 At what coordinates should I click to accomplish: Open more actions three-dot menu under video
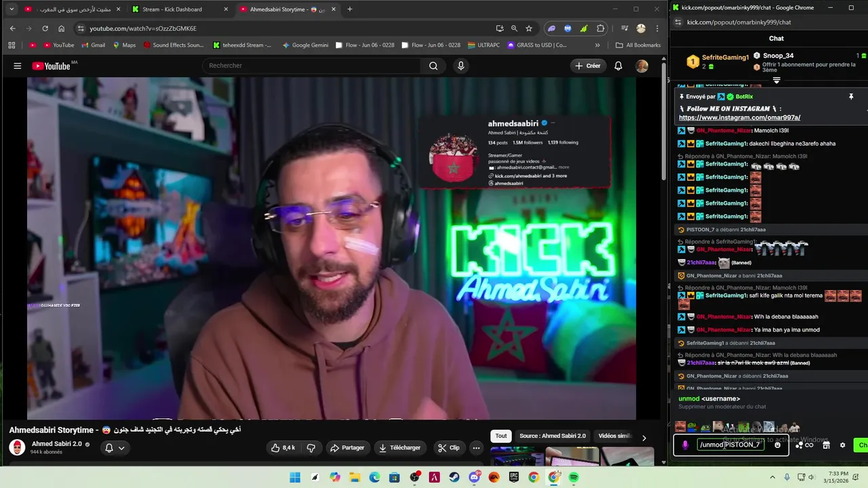point(476,448)
